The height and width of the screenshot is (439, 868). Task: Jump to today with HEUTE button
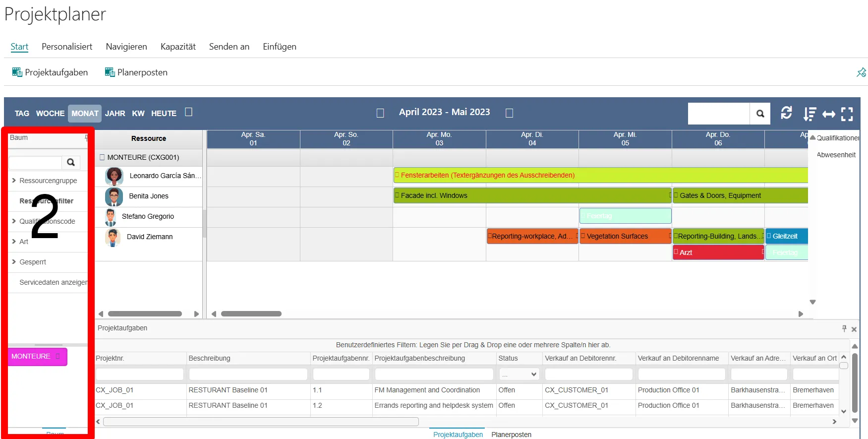click(164, 114)
